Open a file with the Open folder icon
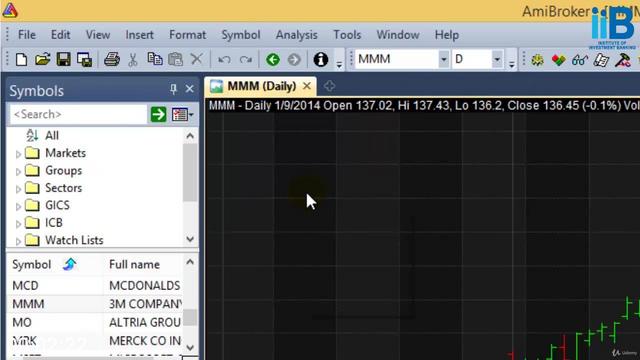This screenshot has width=640, height=360. pyautogui.click(x=42, y=60)
